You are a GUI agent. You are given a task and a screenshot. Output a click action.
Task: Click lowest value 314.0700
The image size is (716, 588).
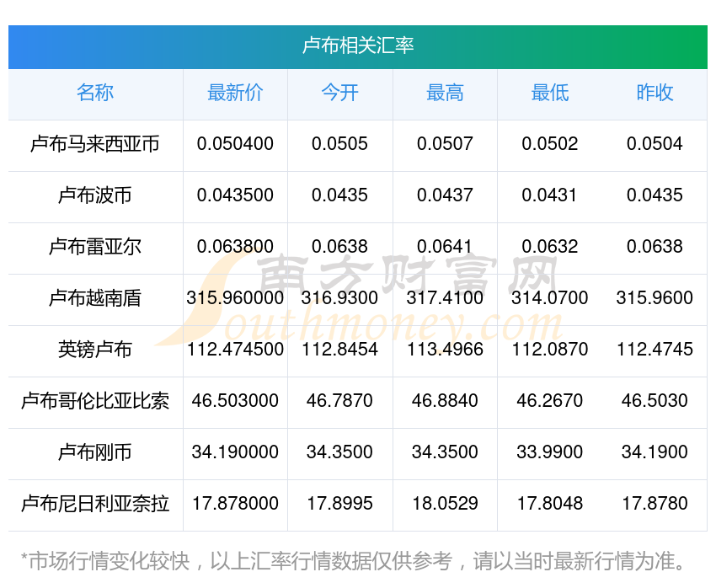pos(550,298)
